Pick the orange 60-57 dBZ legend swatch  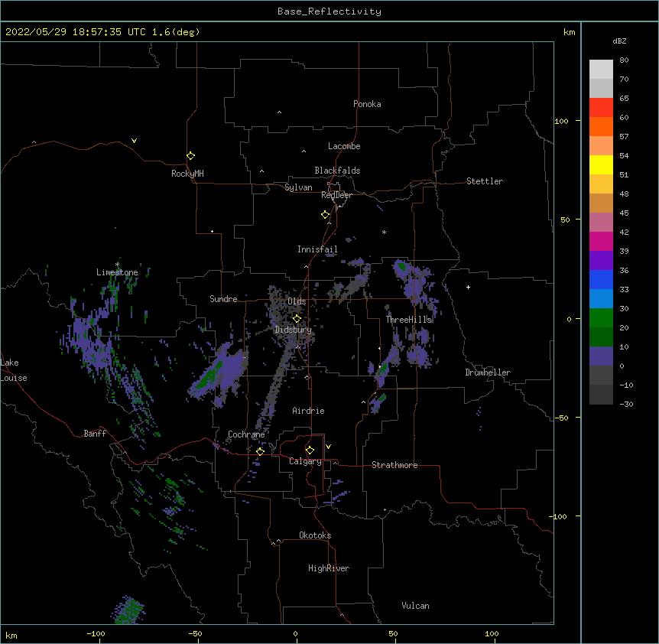click(x=601, y=126)
